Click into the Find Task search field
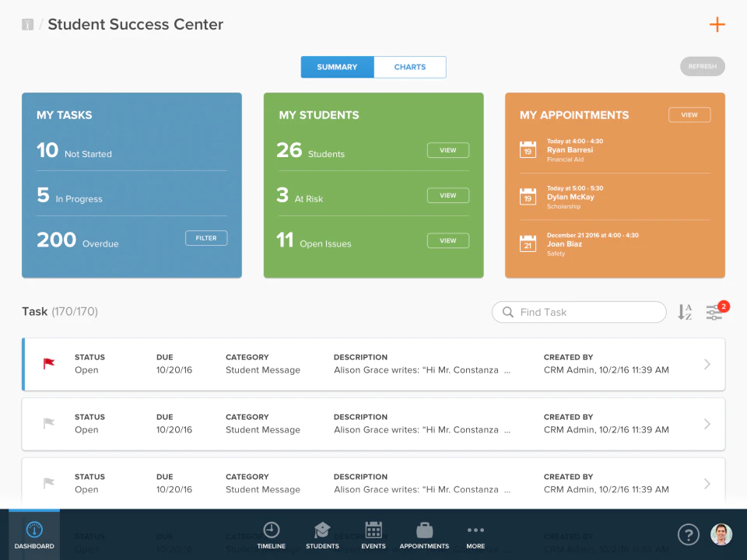The width and height of the screenshot is (747, 560). (579, 312)
